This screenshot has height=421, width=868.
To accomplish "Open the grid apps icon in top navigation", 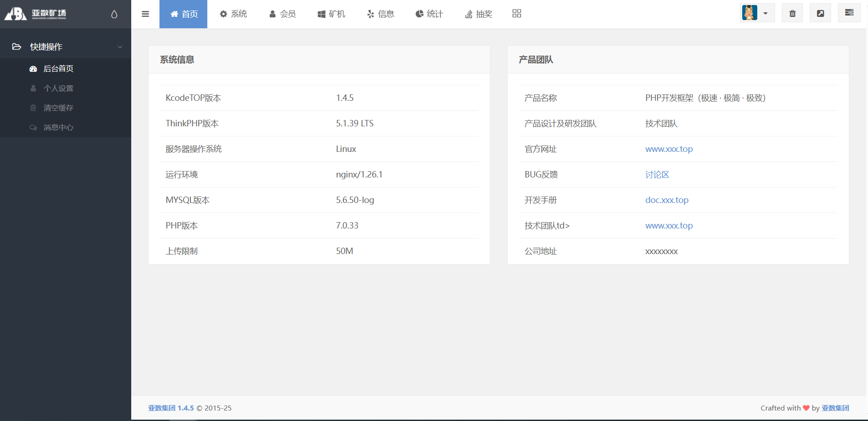I will 517,14.
